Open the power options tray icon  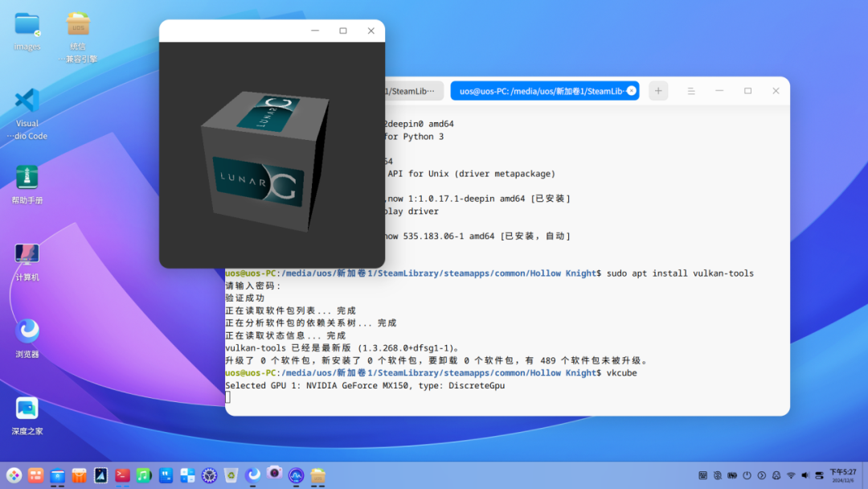point(747,475)
